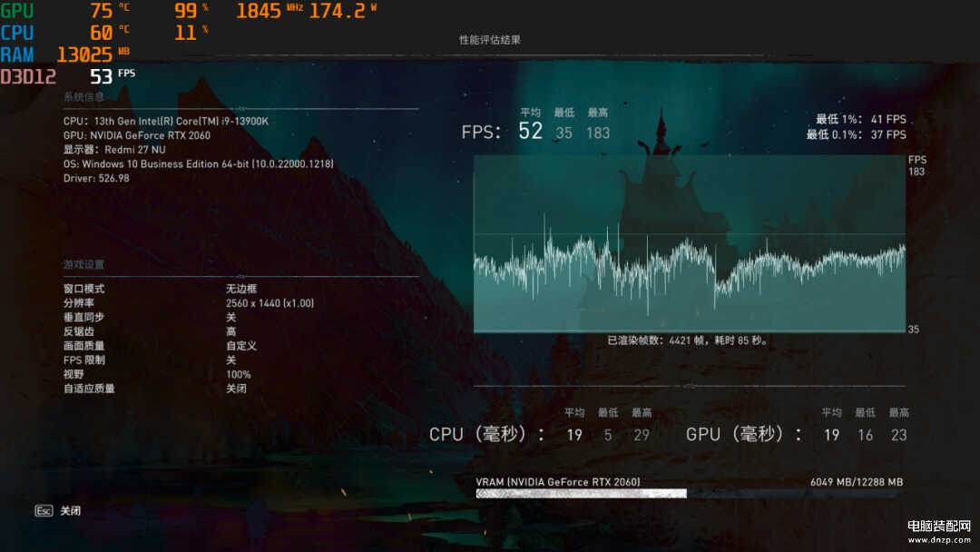This screenshot has width=980, height=552.
Task: Click the GPU（毫秒）label
Action: point(744,435)
